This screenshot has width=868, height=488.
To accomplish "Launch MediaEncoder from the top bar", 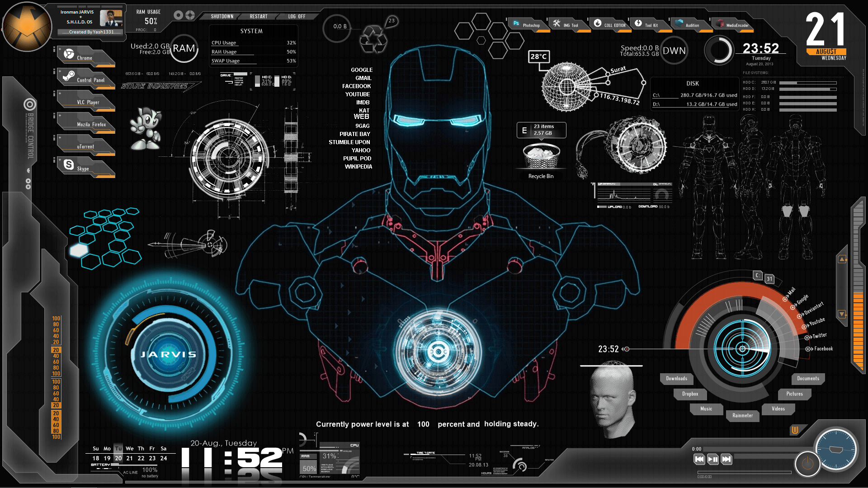I will [x=732, y=25].
